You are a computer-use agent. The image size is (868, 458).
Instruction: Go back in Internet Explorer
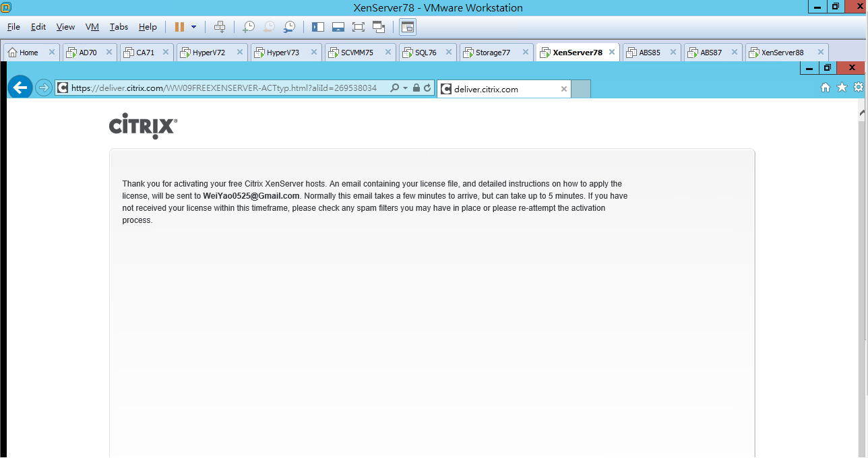[20, 87]
